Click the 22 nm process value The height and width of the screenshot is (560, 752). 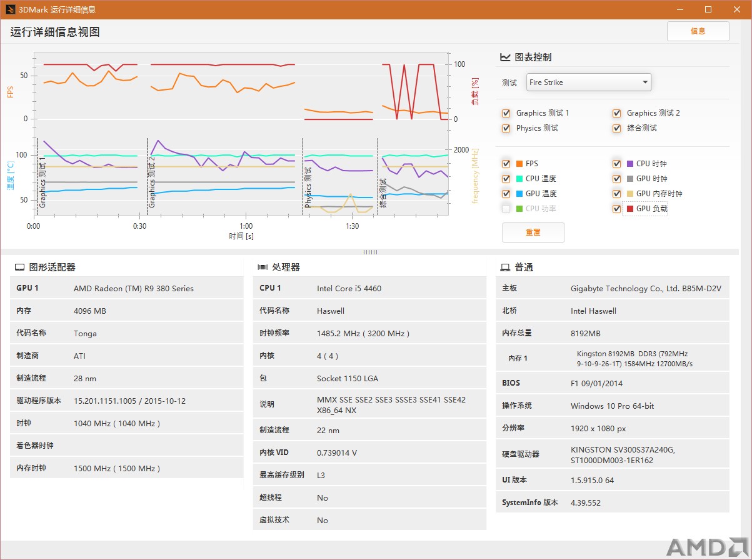(x=328, y=430)
